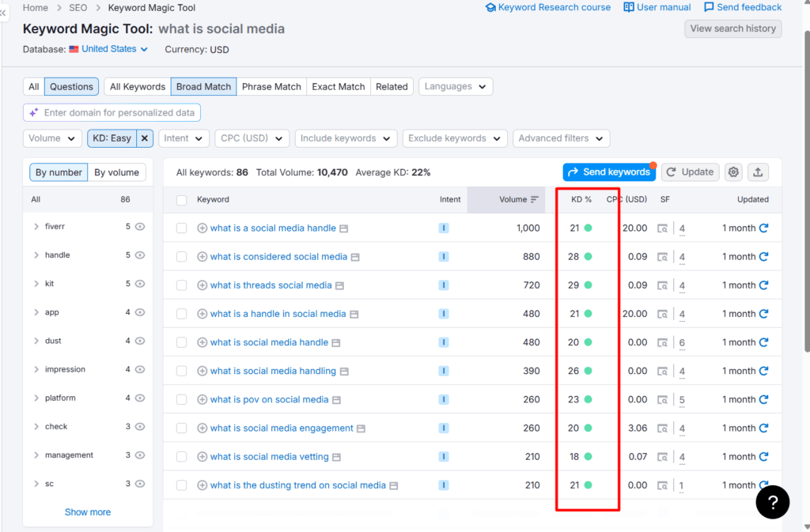Viewport: 810px width, 532px height.
Task: Click Show more groups link
Action: (88, 512)
